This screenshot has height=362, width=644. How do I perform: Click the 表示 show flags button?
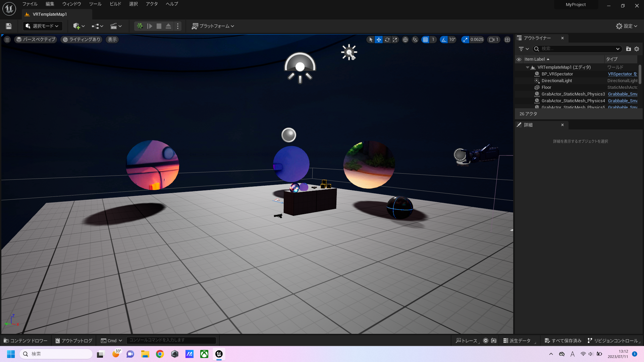coord(112,40)
